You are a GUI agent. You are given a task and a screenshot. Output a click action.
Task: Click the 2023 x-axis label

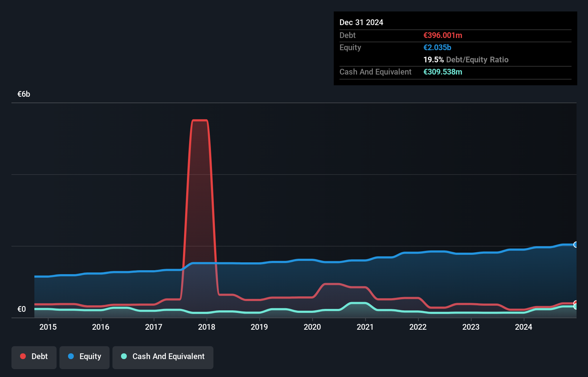coord(471,327)
